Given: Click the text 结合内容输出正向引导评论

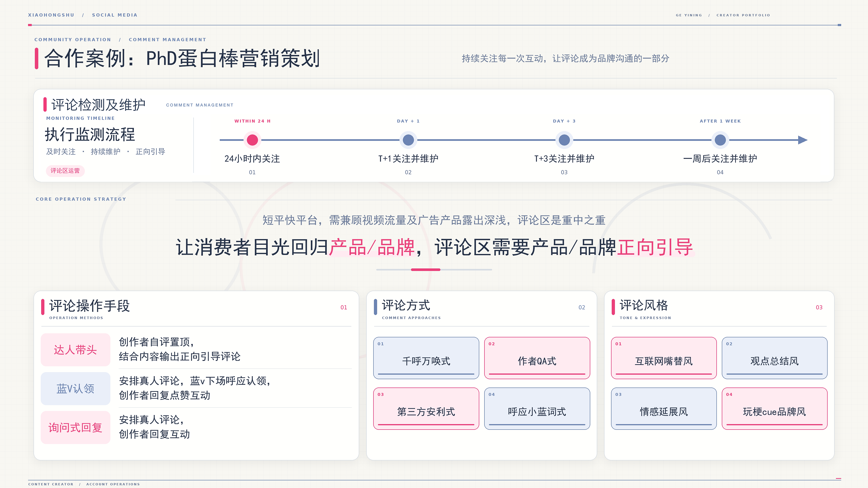Looking at the screenshot, I should tap(180, 357).
